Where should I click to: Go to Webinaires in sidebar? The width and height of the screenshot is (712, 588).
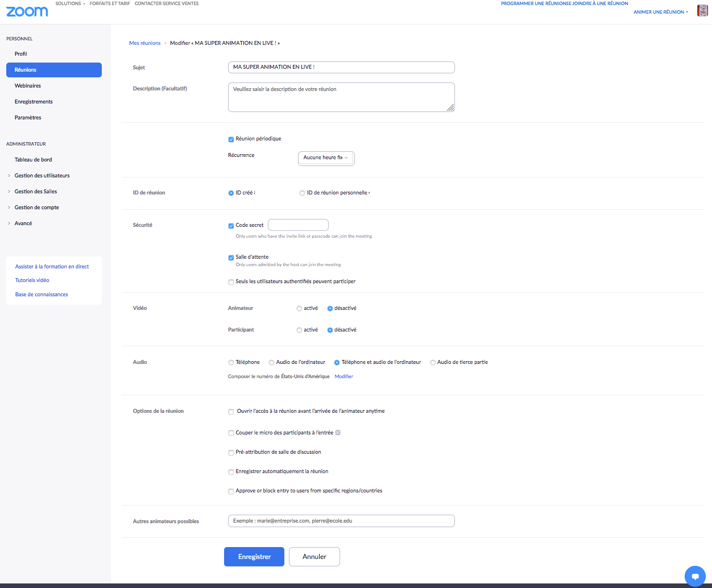(x=28, y=86)
